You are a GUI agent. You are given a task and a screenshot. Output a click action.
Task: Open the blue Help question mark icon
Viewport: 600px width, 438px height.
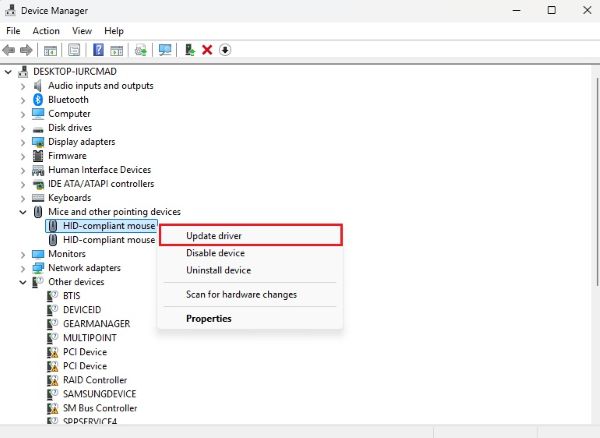(x=98, y=50)
